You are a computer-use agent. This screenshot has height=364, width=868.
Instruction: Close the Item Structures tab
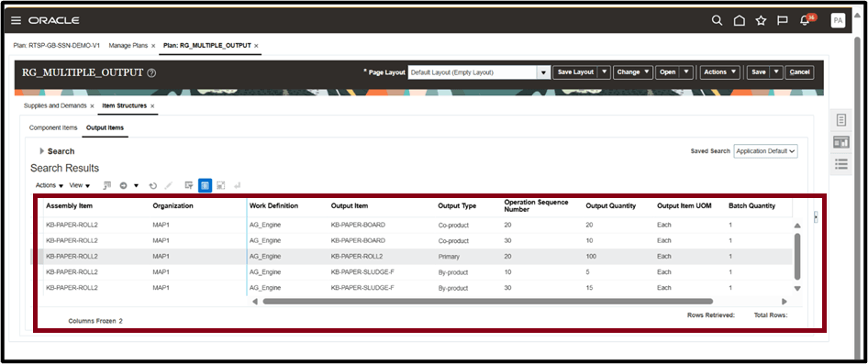point(152,105)
